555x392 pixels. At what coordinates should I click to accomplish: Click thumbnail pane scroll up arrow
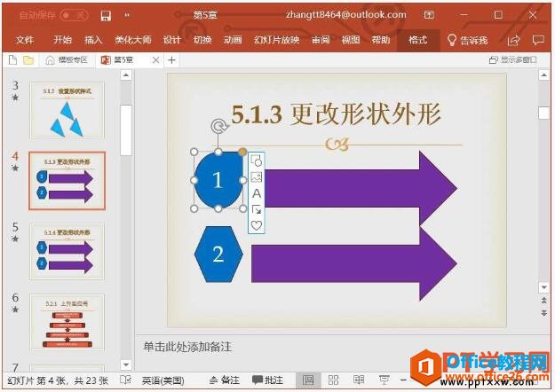pos(126,74)
